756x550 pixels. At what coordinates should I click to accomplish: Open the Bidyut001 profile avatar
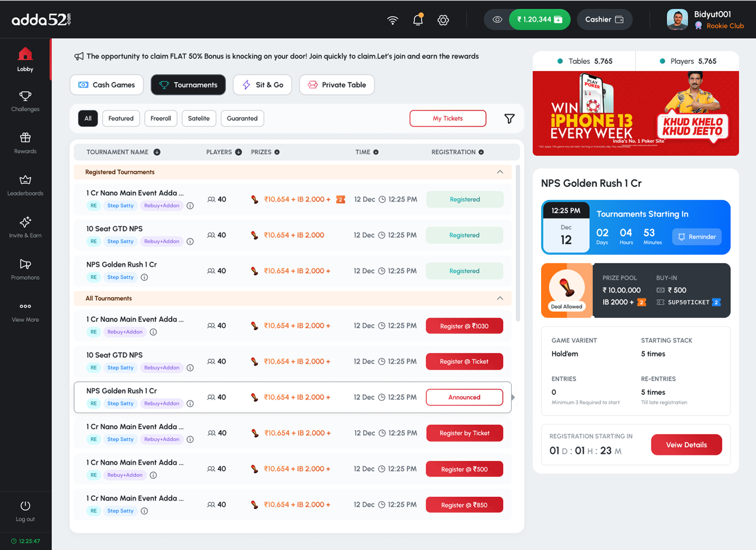[x=678, y=20]
